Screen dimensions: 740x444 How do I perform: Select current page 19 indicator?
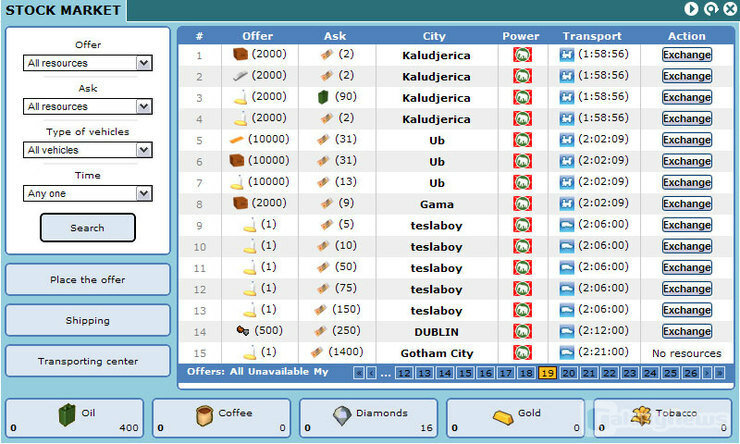(x=547, y=373)
